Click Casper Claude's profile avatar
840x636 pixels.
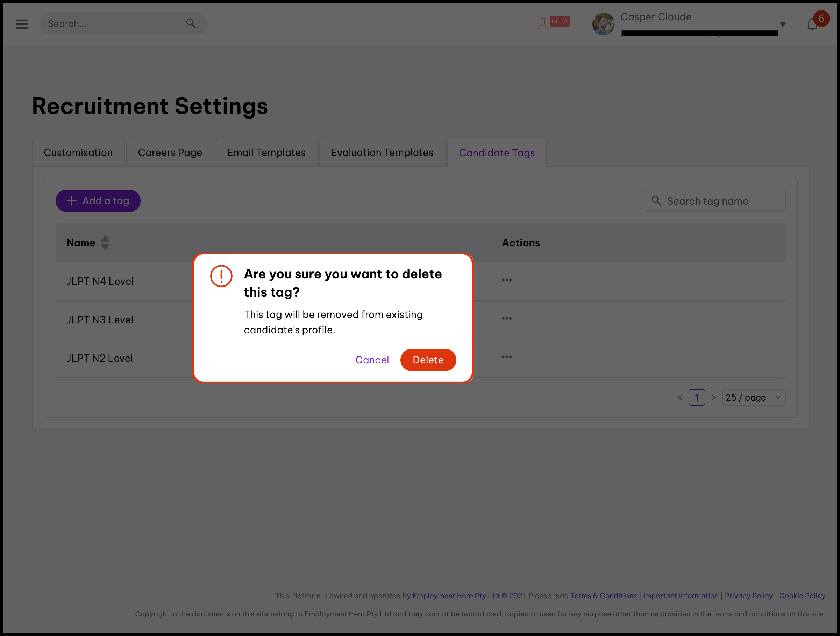603,24
